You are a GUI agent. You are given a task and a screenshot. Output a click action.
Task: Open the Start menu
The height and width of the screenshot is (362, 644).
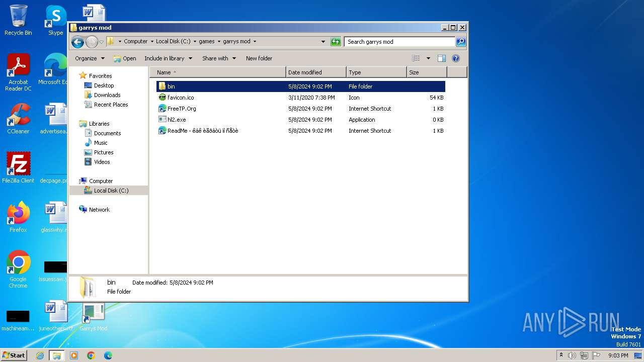click(14, 355)
